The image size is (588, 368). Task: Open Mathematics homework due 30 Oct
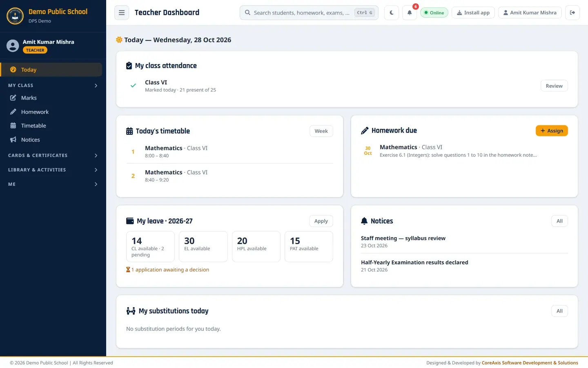coord(464,151)
